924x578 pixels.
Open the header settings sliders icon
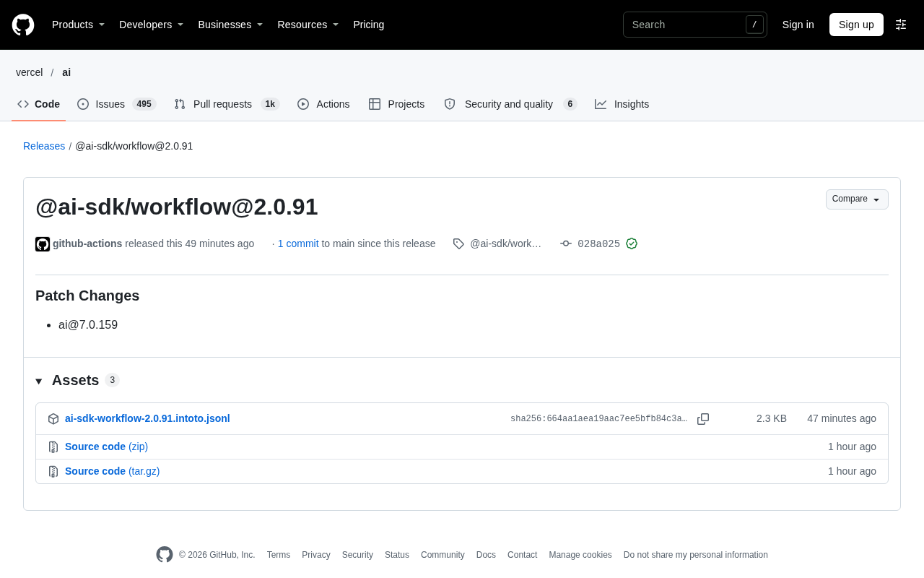tap(901, 25)
